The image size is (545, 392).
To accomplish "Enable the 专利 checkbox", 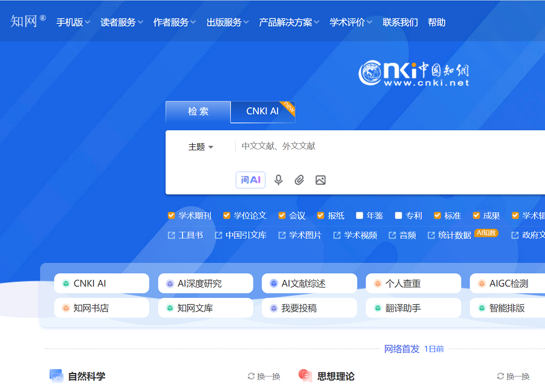I will tap(398, 215).
